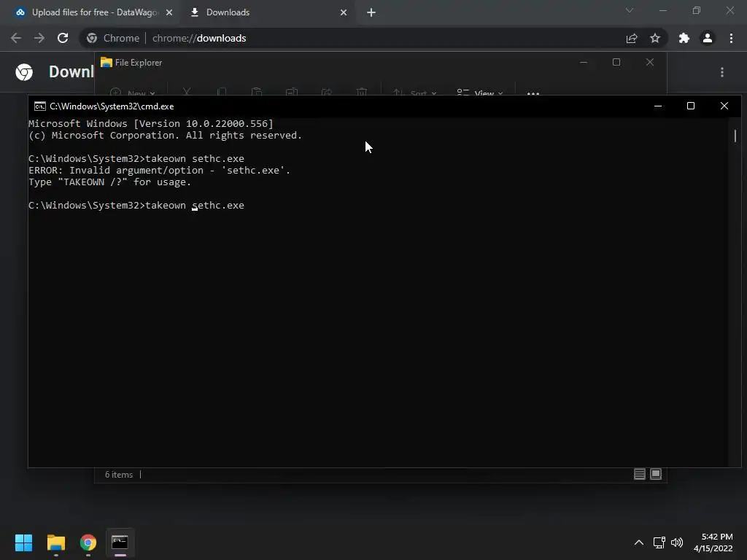Go back in Chrome
The image size is (747, 560).
pos(16,38)
